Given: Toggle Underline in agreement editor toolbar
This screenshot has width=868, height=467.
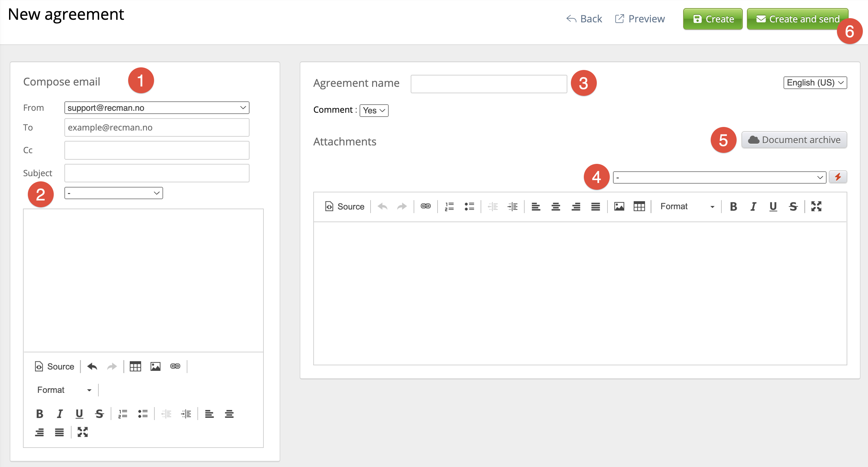Looking at the screenshot, I should coord(773,206).
